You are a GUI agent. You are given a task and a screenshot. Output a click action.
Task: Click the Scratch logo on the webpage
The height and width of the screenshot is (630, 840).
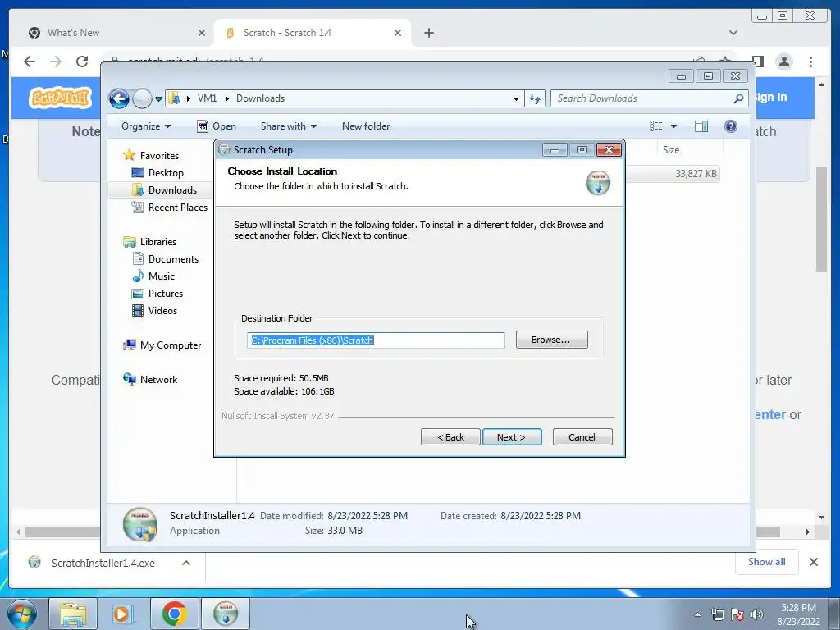60,98
